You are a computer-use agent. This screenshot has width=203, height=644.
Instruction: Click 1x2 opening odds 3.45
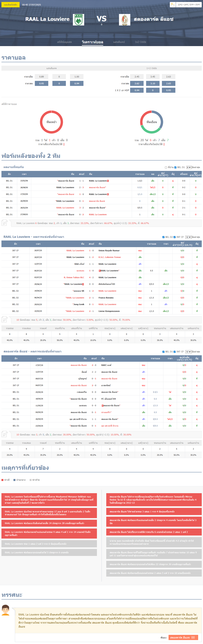click(153, 77)
